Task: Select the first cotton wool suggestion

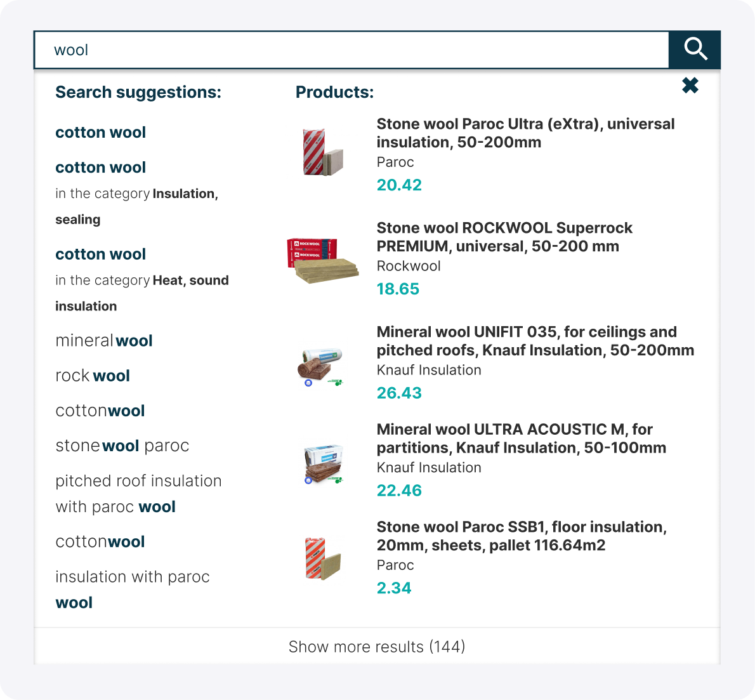Action: coord(100,132)
